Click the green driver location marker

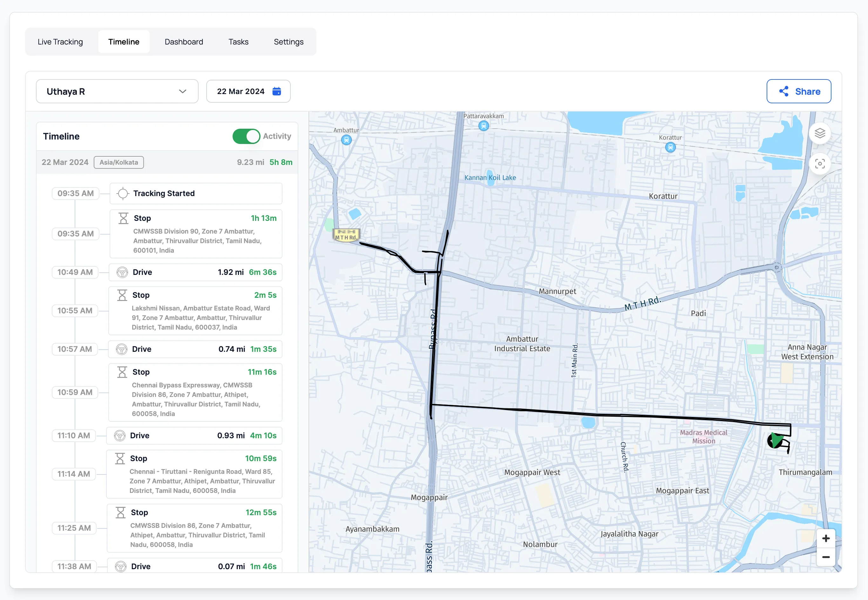(775, 440)
